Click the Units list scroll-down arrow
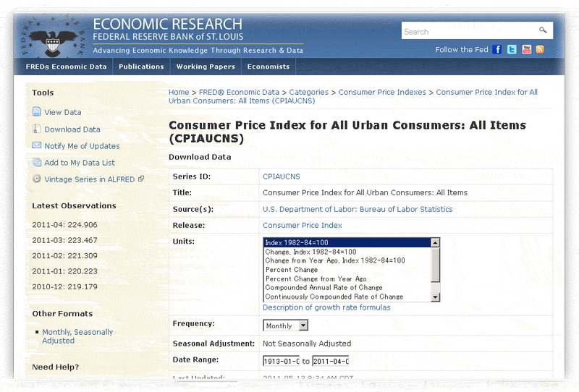The width and height of the screenshot is (579, 392). [436, 297]
